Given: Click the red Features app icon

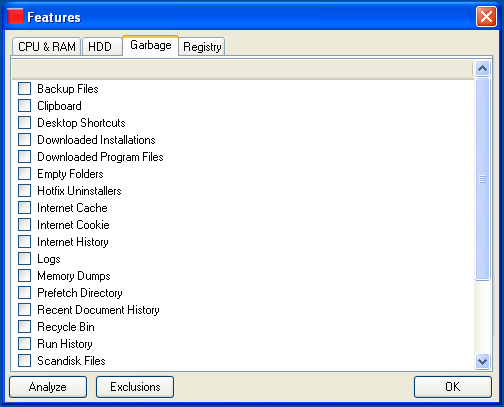Looking at the screenshot, I should 15,16.
